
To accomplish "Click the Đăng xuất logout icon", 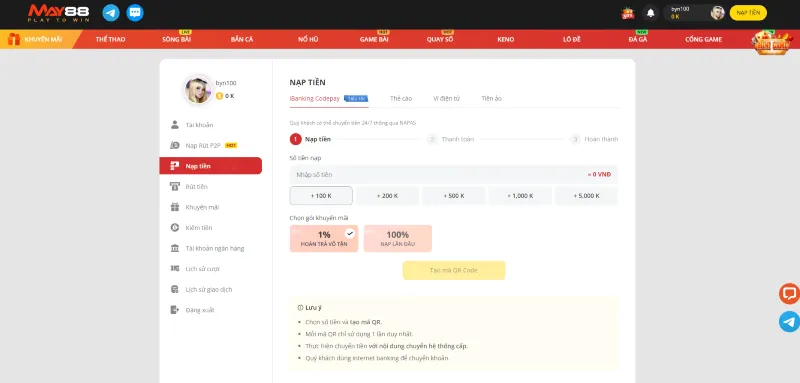I will pyautogui.click(x=175, y=310).
